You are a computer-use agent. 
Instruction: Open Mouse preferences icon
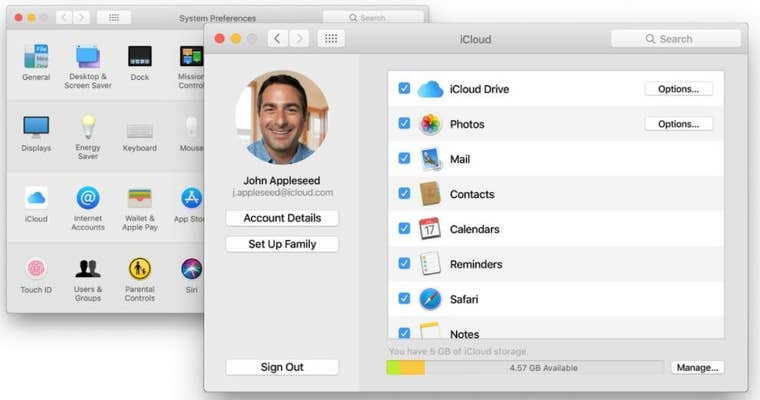(x=192, y=127)
